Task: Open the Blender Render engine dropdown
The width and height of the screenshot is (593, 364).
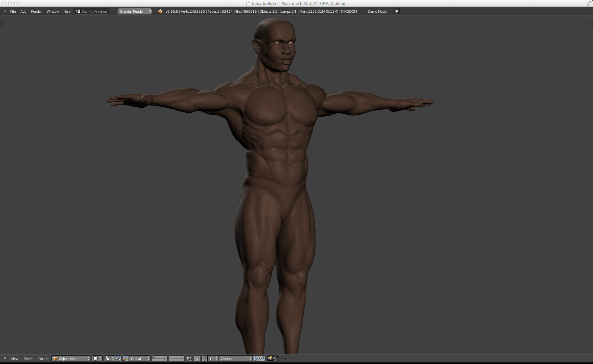Action: tap(135, 11)
